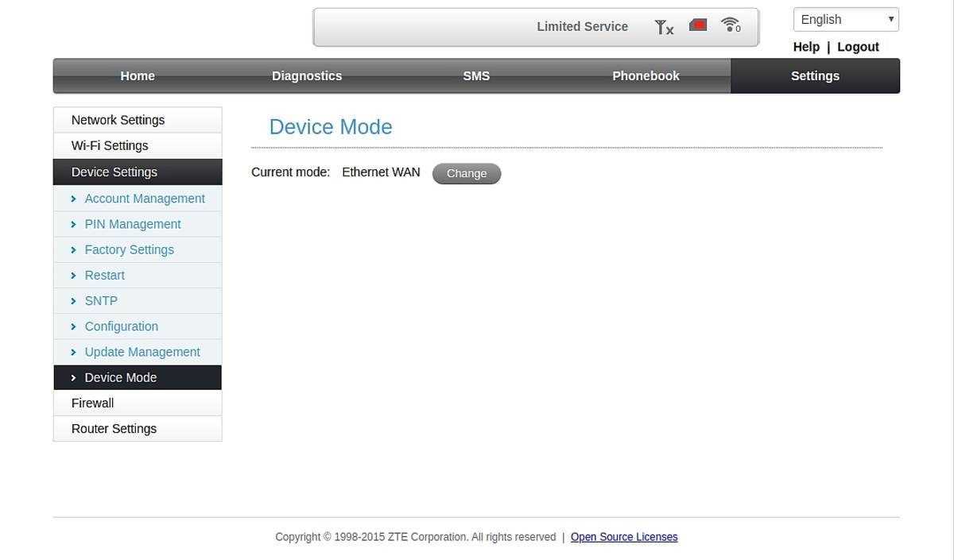Viewport: 954px width, 560px height.
Task: Select Update Management in the sidebar
Action: click(x=142, y=352)
